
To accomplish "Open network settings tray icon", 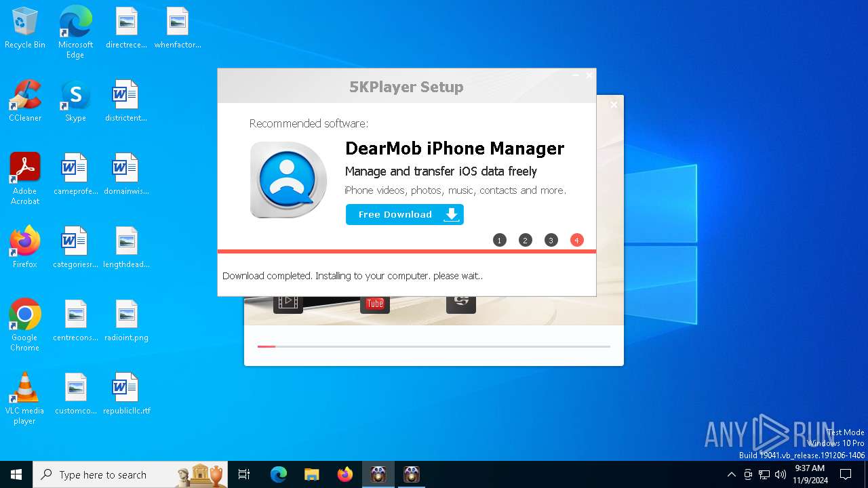I will point(764,474).
